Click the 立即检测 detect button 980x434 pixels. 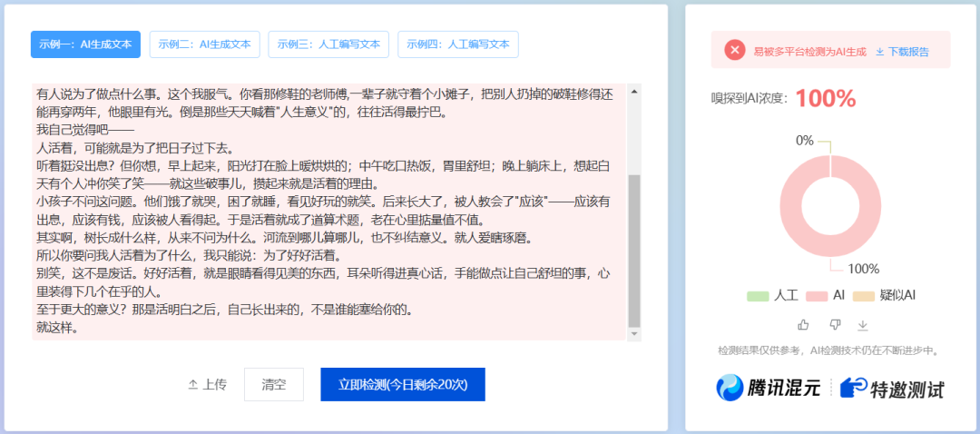[402, 384]
